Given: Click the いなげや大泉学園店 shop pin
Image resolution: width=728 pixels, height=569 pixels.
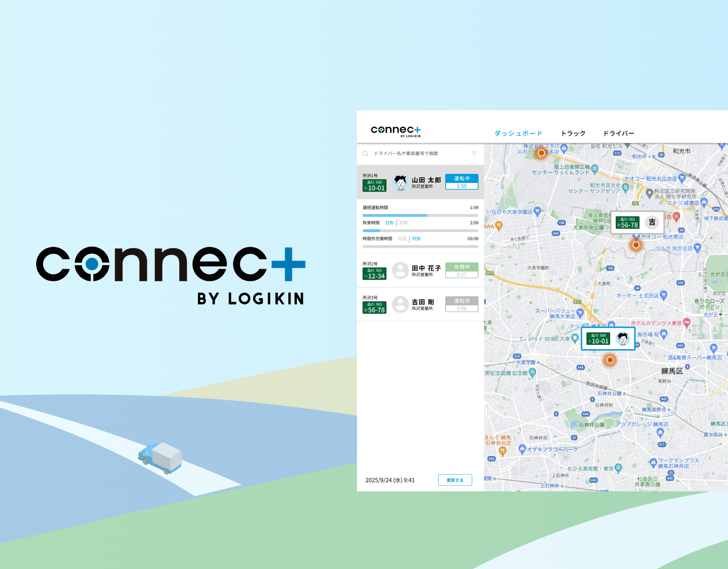Looking at the screenshot, I should click(537, 211).
